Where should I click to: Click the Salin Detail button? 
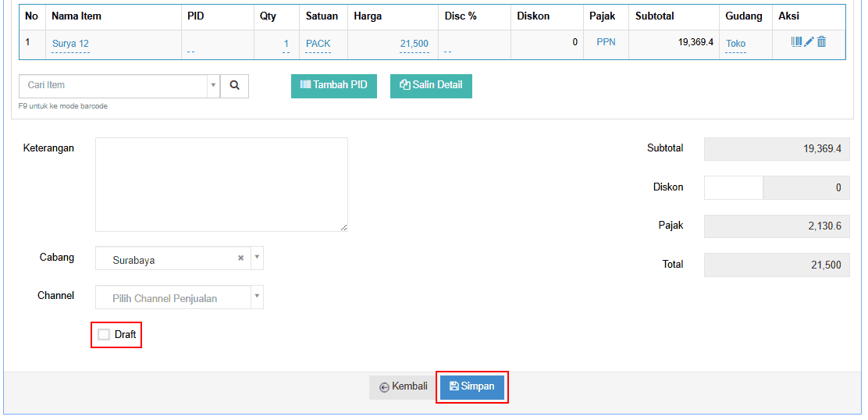pos(431,86)
